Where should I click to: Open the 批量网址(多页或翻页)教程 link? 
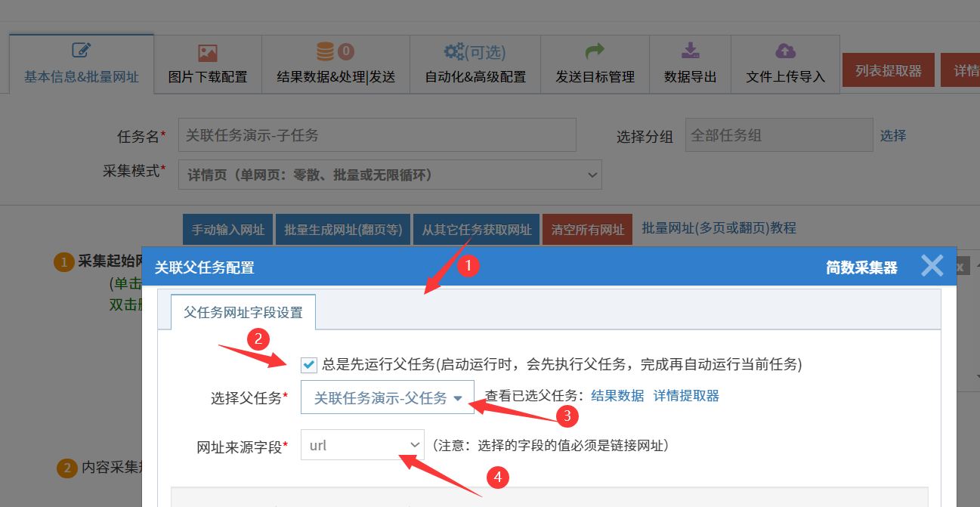point(719,227)
